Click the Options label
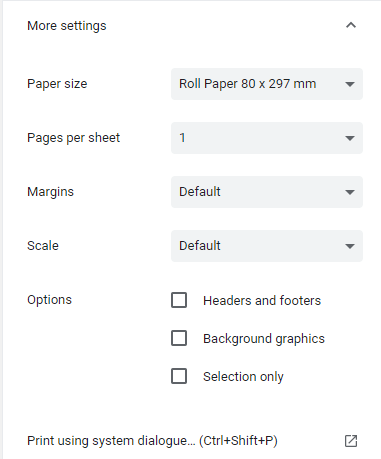This screenshot has height=459, width=381. [x=49, y=300]
